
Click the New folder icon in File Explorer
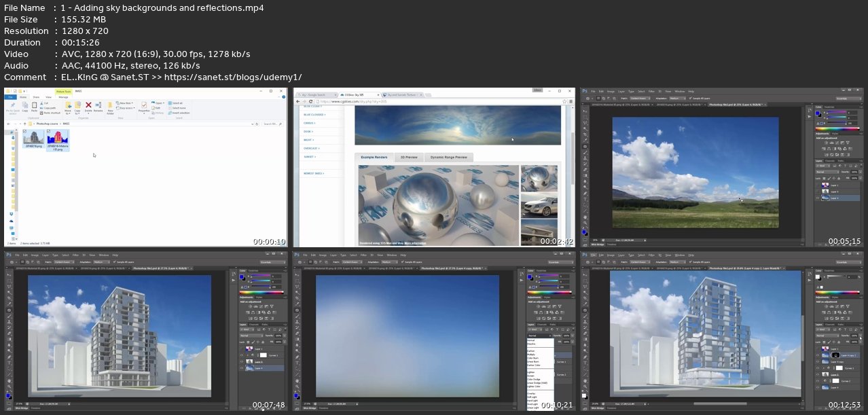tap(110, 106)
